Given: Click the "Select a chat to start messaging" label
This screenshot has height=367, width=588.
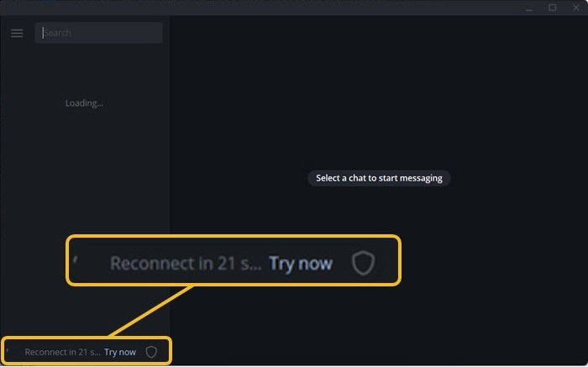Looking at the screenshot, I should click(379, 178).
